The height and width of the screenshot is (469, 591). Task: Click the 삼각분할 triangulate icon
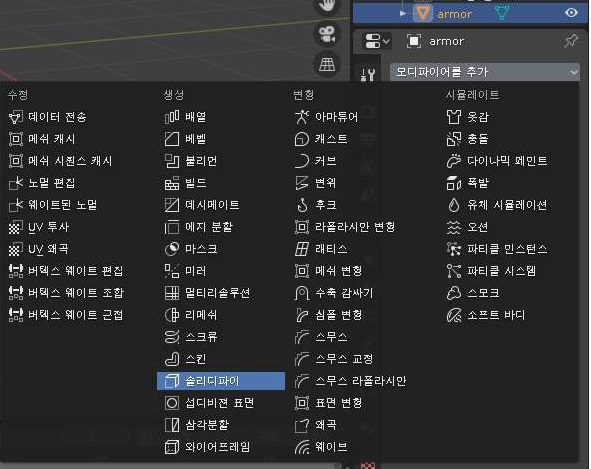tap(172, 425)
